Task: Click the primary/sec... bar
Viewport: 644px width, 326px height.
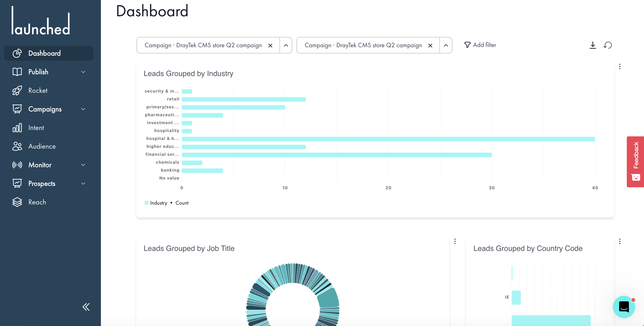Action: [x=233, y=107]
